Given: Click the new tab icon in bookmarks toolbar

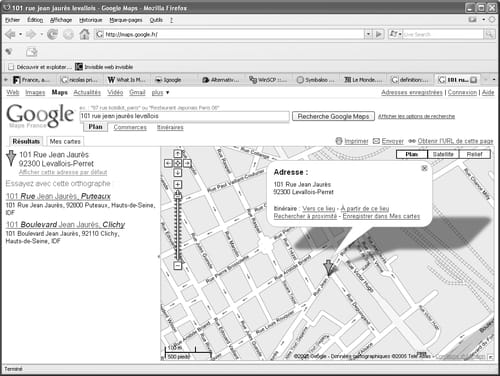Looking at the screenshot, I should pos(32,52).
